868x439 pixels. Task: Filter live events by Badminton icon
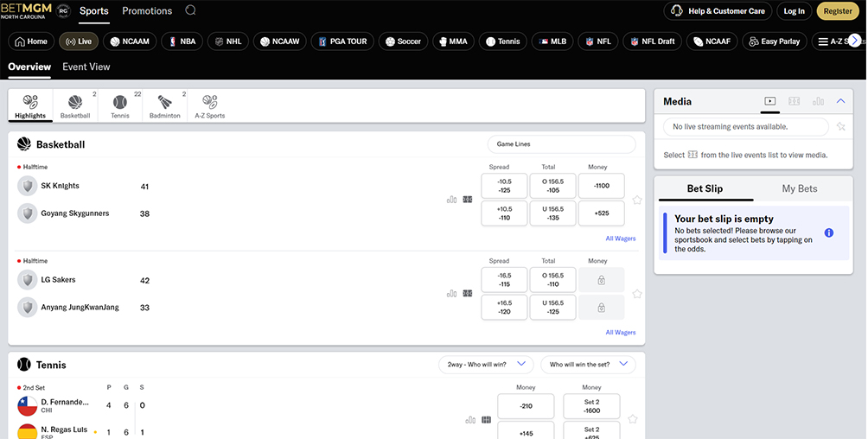pos(165,105)
